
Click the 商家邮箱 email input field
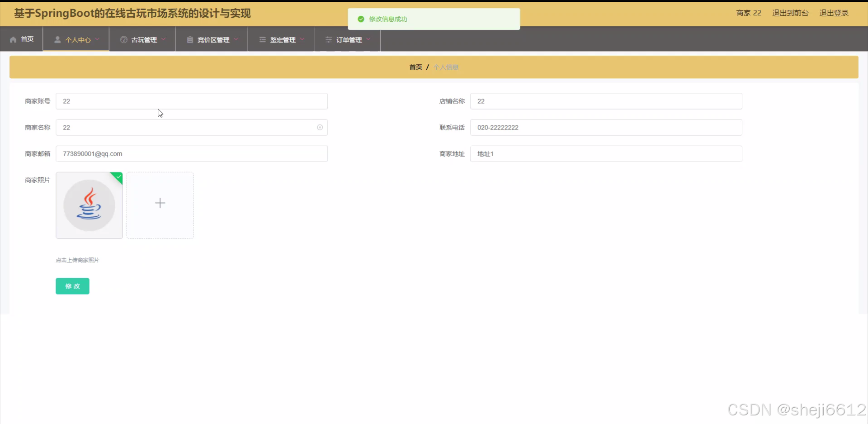191,153
